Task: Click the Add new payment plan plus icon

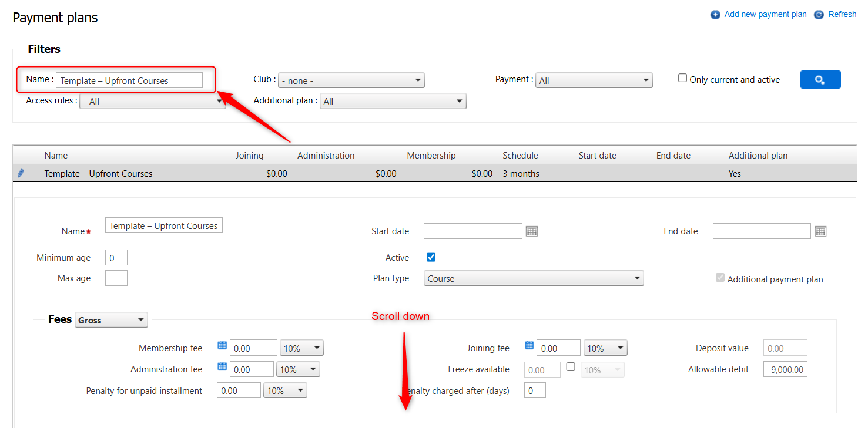Action: click(715, 15)
